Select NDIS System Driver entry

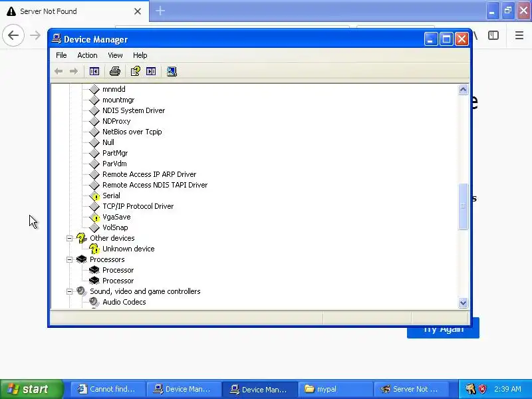(134, 110)
